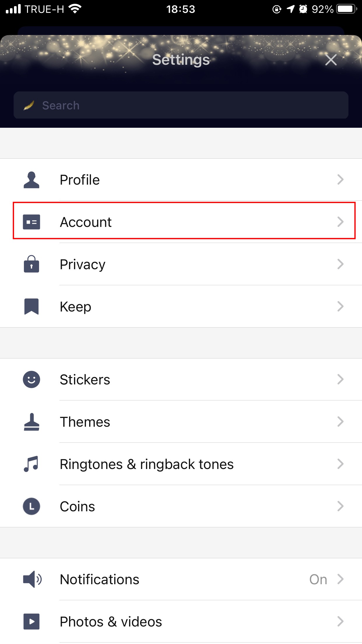Screen dimensions: 362x644
Task: Open Notifications via its On status
Action: tap(318, 579)
